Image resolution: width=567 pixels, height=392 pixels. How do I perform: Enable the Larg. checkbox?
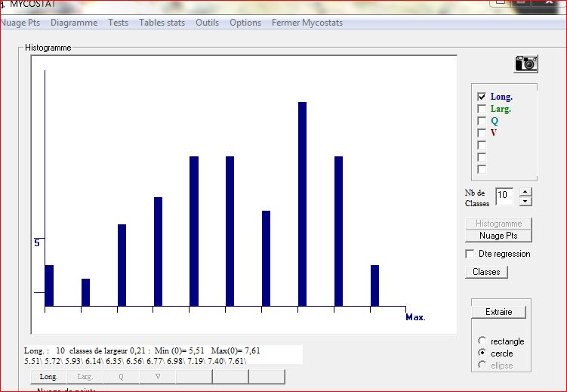482,109
